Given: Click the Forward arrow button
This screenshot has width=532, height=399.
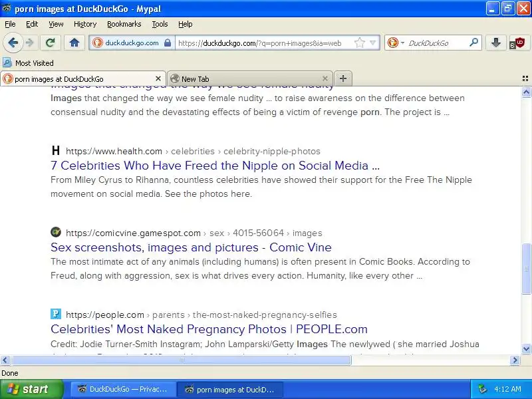Looking at the screenshot, I should coord(30,43).
